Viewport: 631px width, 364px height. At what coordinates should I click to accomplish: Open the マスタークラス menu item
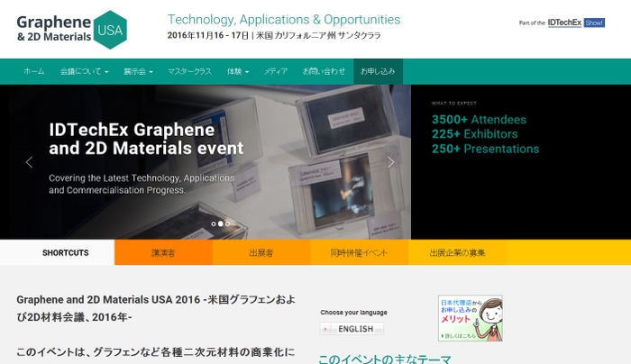point(189,71)
